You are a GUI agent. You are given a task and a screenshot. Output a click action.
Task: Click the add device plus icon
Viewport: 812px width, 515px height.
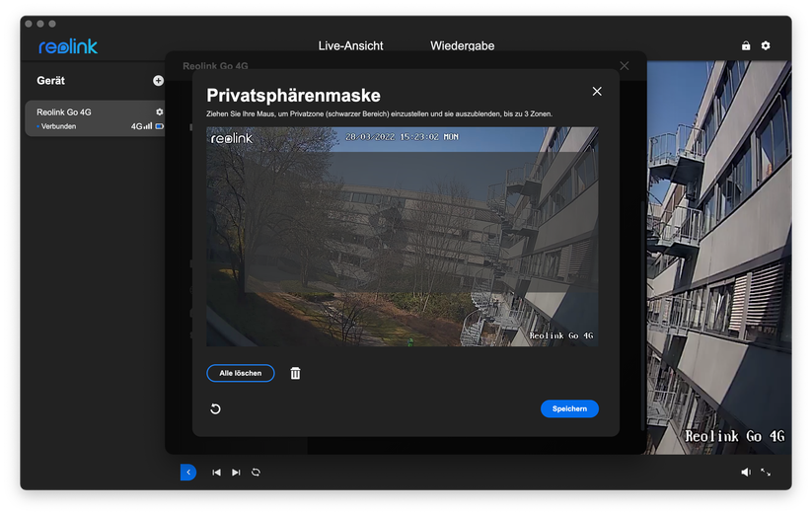pos(158,81)
